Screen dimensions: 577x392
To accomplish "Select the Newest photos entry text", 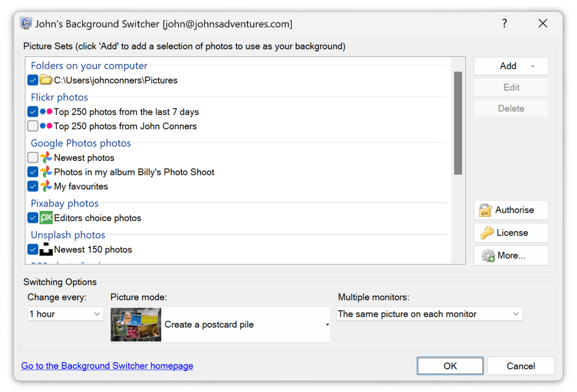I will pyautogui.click(x=84, y=157).
